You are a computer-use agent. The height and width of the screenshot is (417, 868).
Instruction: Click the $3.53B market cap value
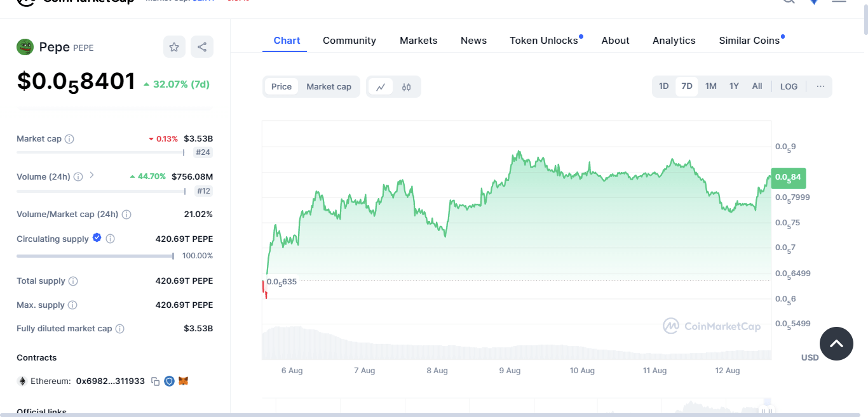click(x=198, y=138)
